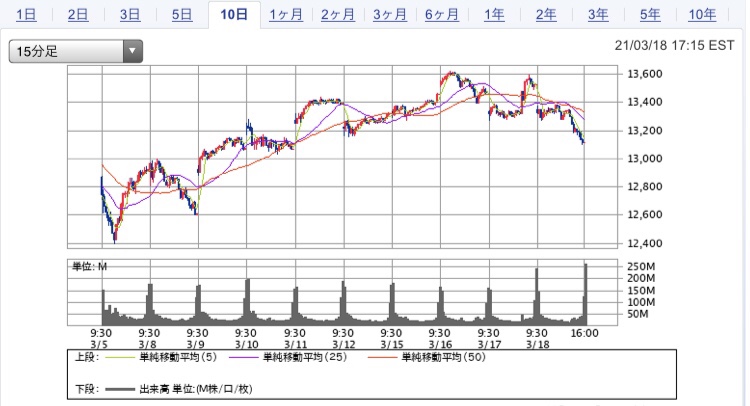Switch to the 1ヶ月 period tab
This screenshot has width=750, height=406.
point(286,15)
